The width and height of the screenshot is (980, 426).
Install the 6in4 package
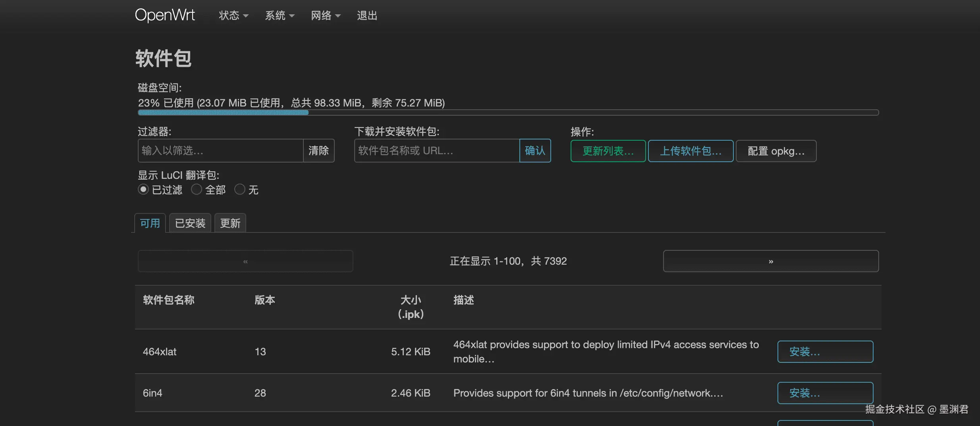click(825, 393)
